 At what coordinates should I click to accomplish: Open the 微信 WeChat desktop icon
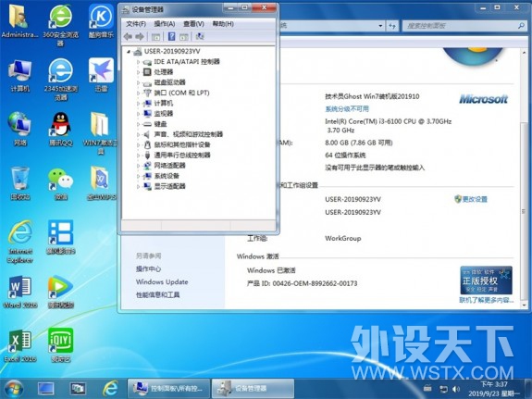click(60, 183)
